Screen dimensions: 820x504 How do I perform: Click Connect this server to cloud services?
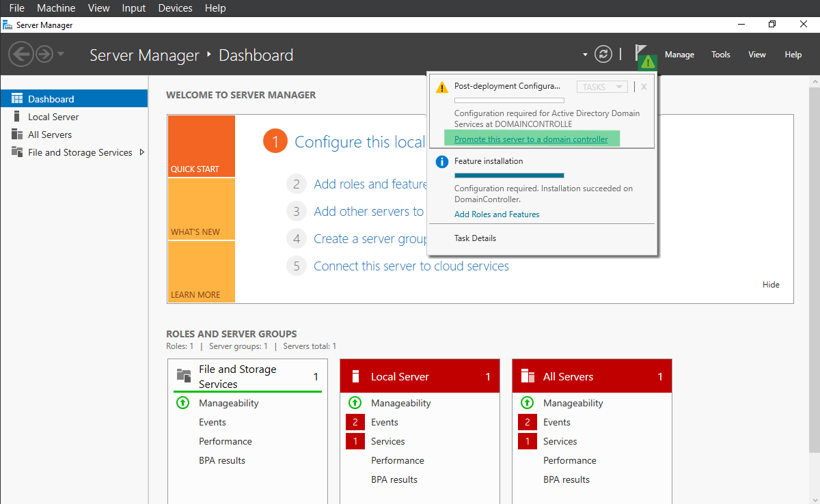[x=411, y=266]
